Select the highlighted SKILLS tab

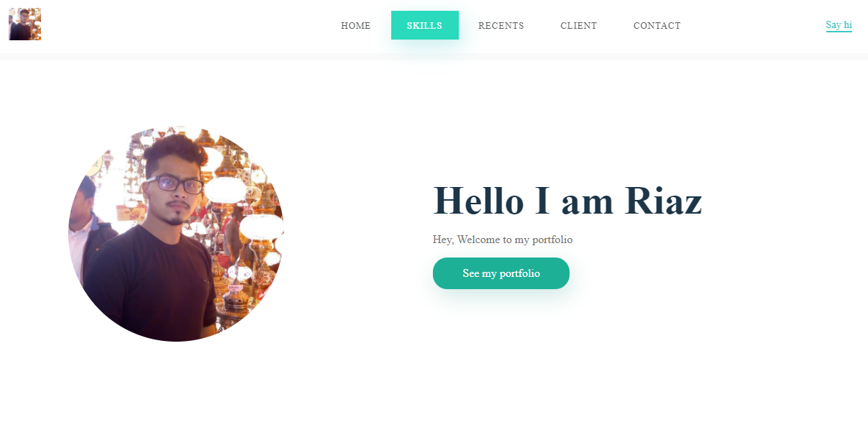425,25
